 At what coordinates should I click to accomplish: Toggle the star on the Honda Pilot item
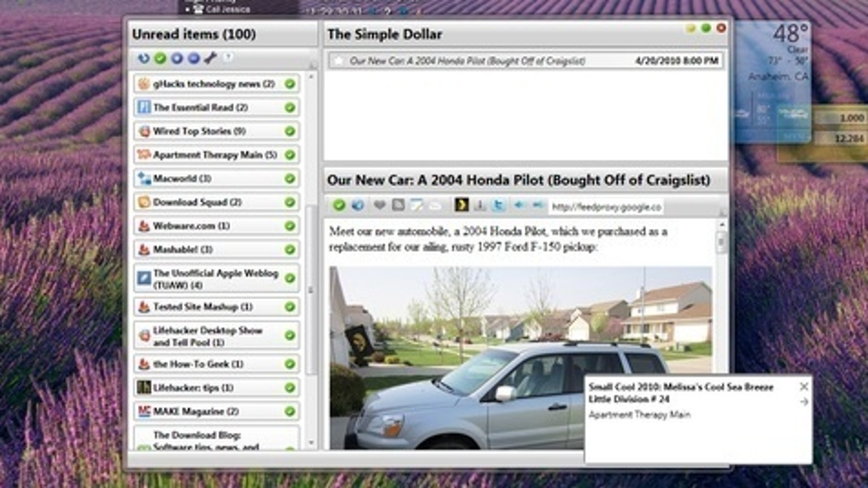(339, 61)
